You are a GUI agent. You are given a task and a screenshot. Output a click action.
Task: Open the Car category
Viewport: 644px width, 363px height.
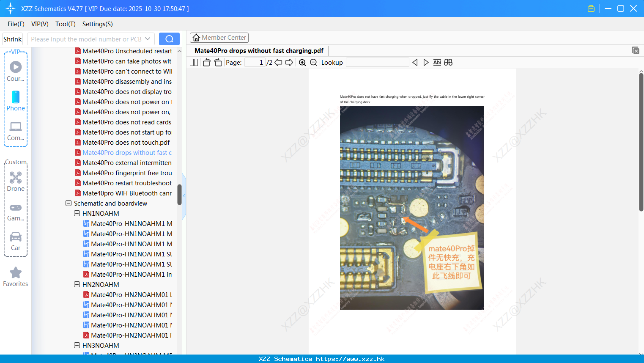coord(16,241)
